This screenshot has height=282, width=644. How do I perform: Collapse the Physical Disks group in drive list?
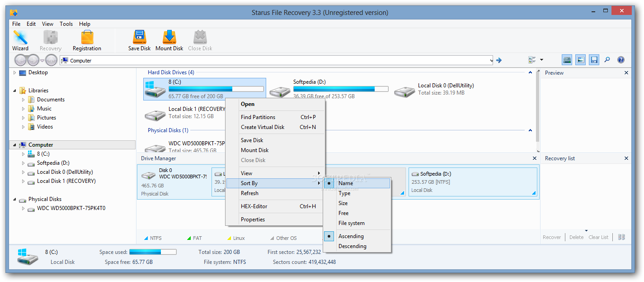530,130
